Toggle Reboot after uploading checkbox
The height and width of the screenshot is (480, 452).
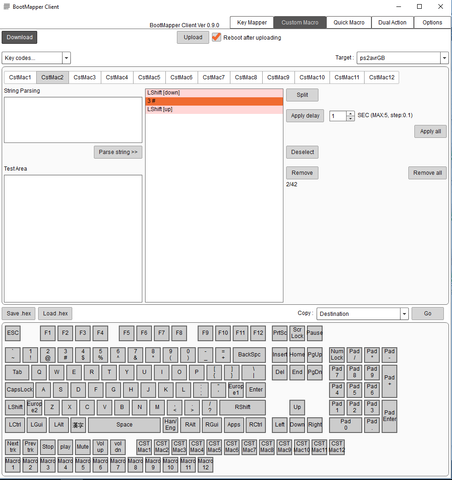click(216, 37)
